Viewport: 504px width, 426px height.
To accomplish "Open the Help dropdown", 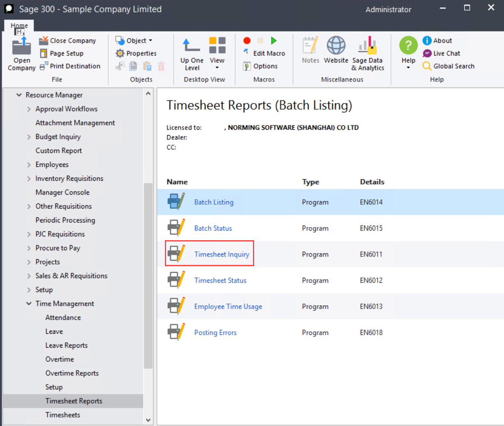I will (408, 53).
